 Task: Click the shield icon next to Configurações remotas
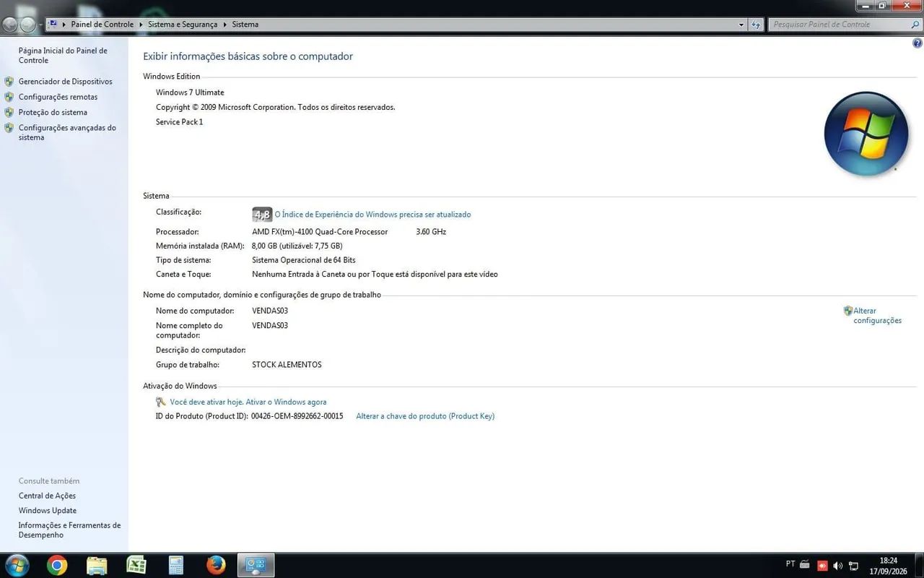point(9,97)
